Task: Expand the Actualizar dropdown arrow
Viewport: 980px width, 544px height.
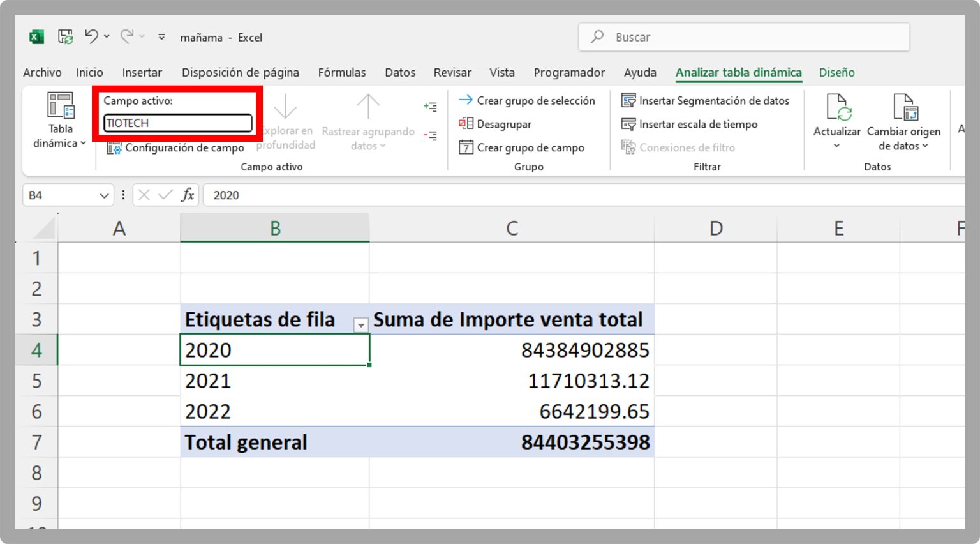Action: point(836,146)
